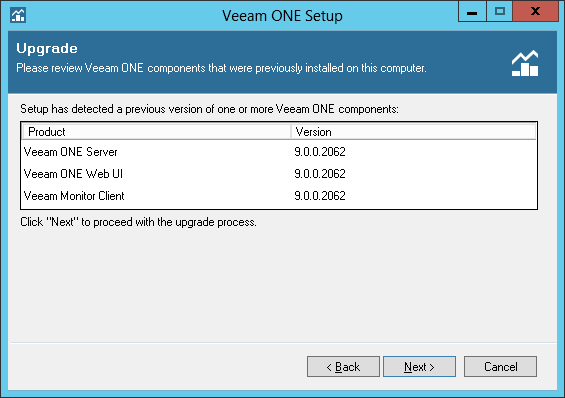
Task: Click the Web UI version number cell
Action: [320, 174]
